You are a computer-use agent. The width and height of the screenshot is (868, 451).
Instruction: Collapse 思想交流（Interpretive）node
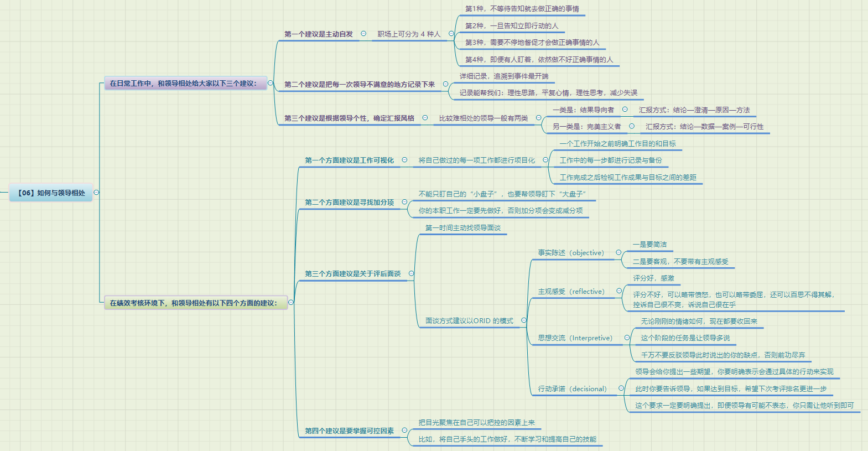[627, 338]
